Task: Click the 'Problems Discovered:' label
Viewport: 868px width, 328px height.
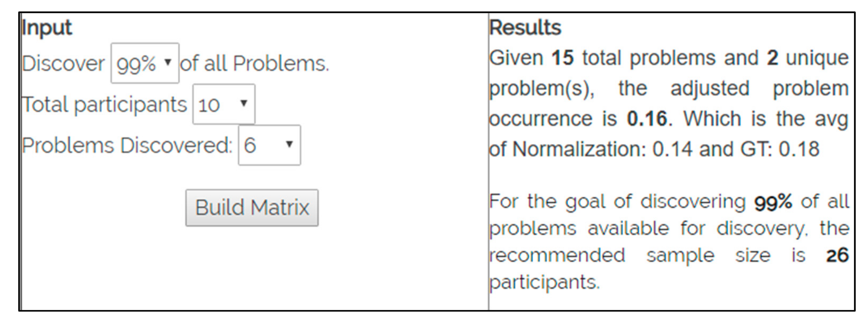Action: 127,146
